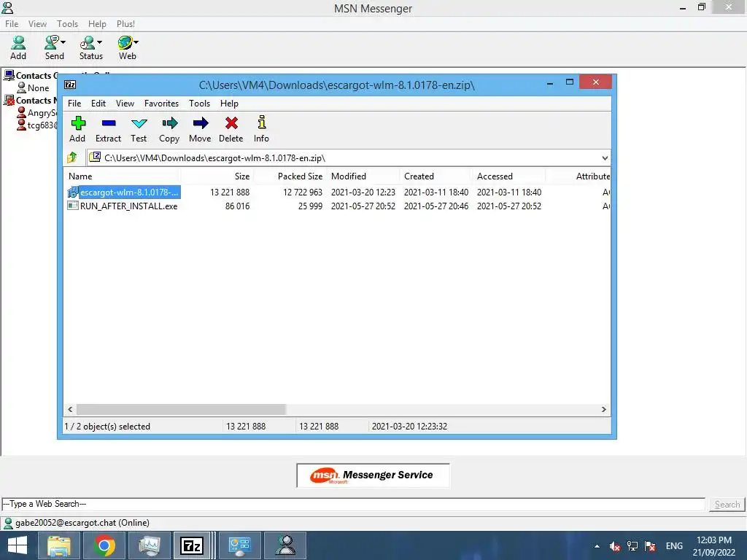Viewport: 747px width, 560px height.
Task: Click the Attributes column header
Action: coord(578,176)
